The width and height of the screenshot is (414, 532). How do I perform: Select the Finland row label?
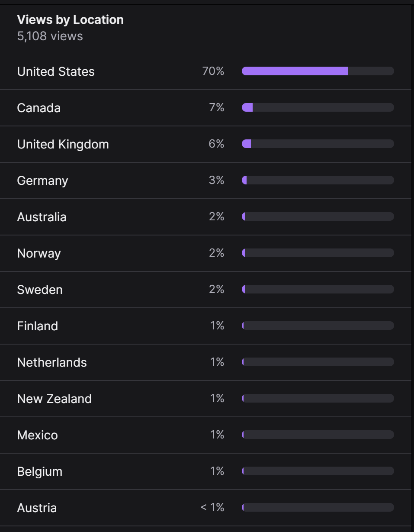37,326
